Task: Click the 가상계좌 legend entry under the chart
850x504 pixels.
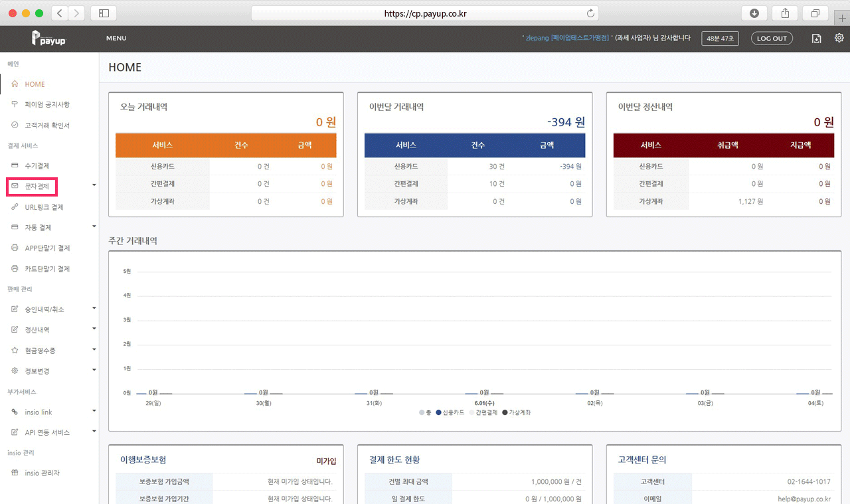Action: pyautogui.click(x=516, y=412)
